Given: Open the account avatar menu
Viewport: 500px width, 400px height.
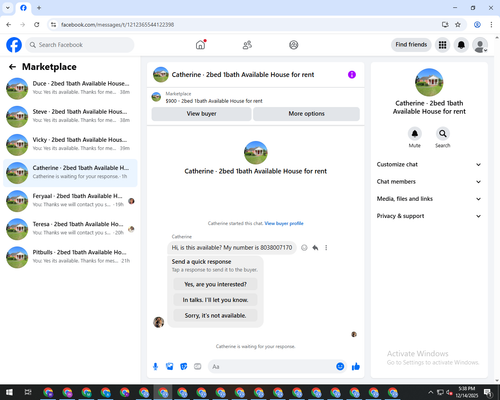Looking at the screenshot, I should click(480, 45).
